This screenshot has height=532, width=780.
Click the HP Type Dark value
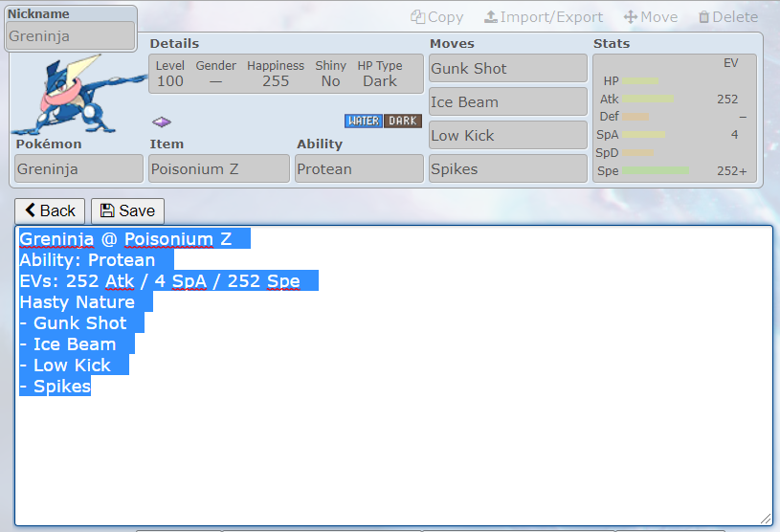(380, 81)
